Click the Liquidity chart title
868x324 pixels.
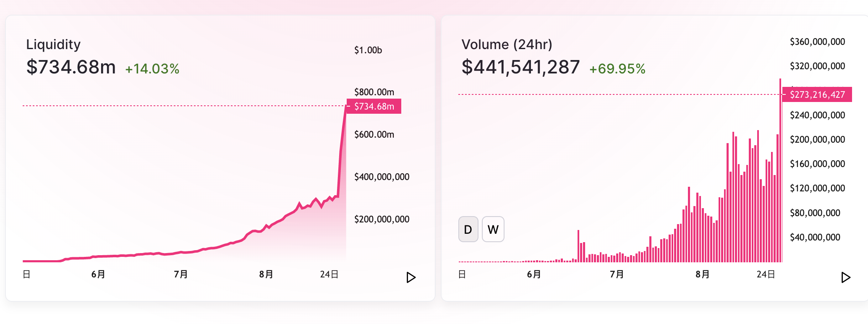click(53, 44)
